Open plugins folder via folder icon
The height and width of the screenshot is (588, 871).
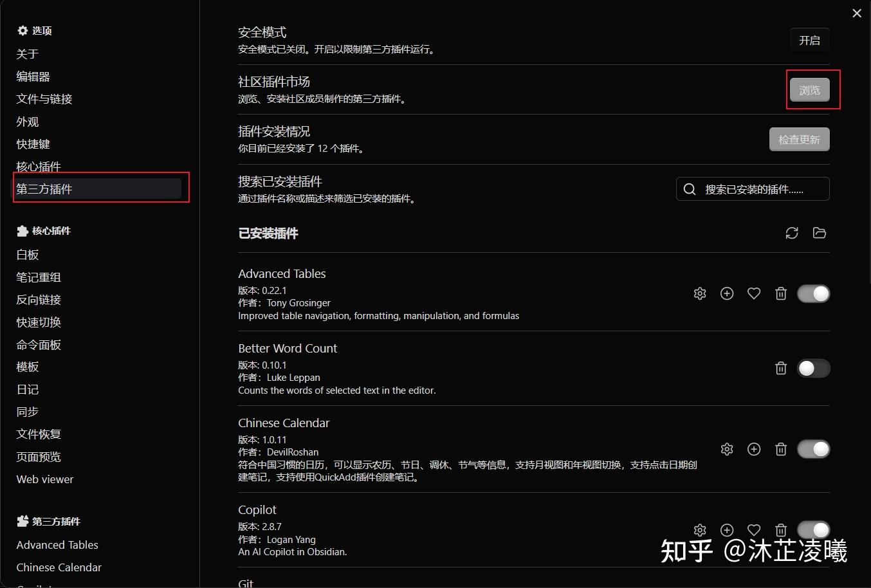click(x=820, y=233)
